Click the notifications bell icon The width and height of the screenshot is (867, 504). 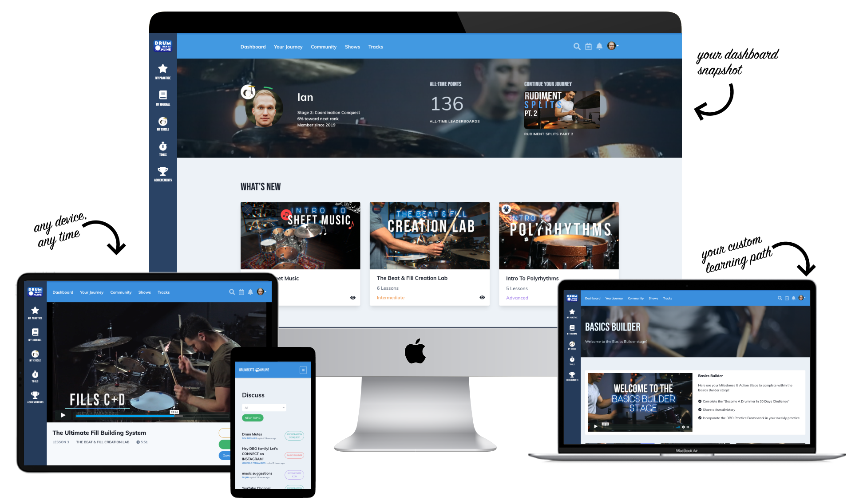pos(599,47)
